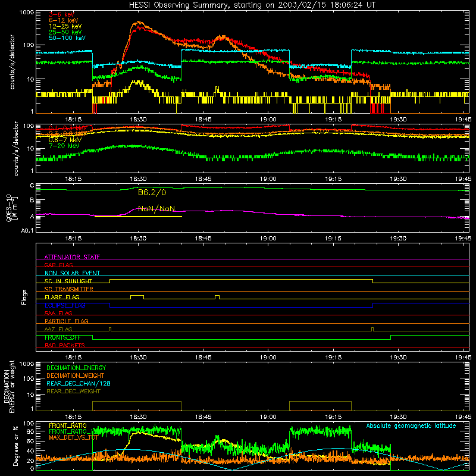Select the 12-25 keV legend label

pos(65,26)
